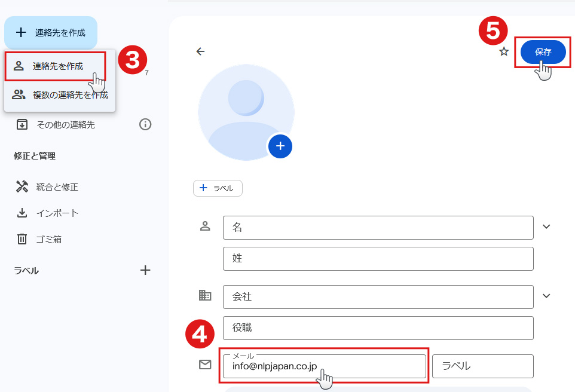Viewport: 575px width, 392px height.
Task: Click the plus icon to add profile photo
Action: (280, 146)
